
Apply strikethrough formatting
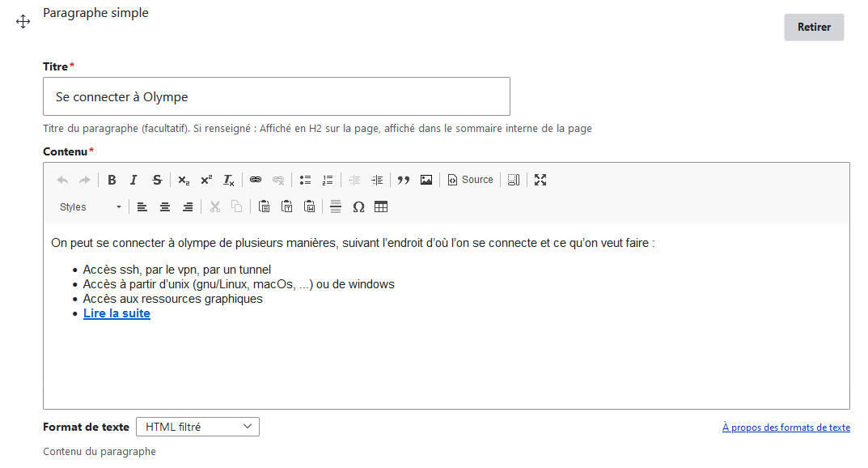pos(157,180)
